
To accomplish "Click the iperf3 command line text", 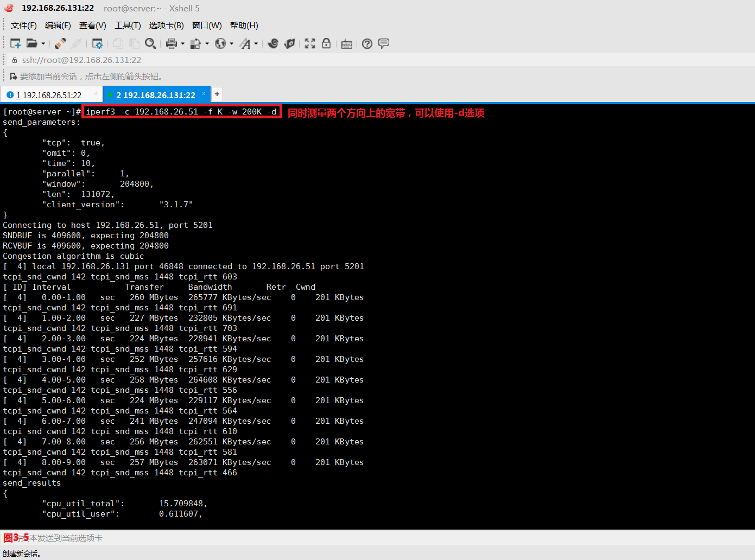I will tap(181, 112).
